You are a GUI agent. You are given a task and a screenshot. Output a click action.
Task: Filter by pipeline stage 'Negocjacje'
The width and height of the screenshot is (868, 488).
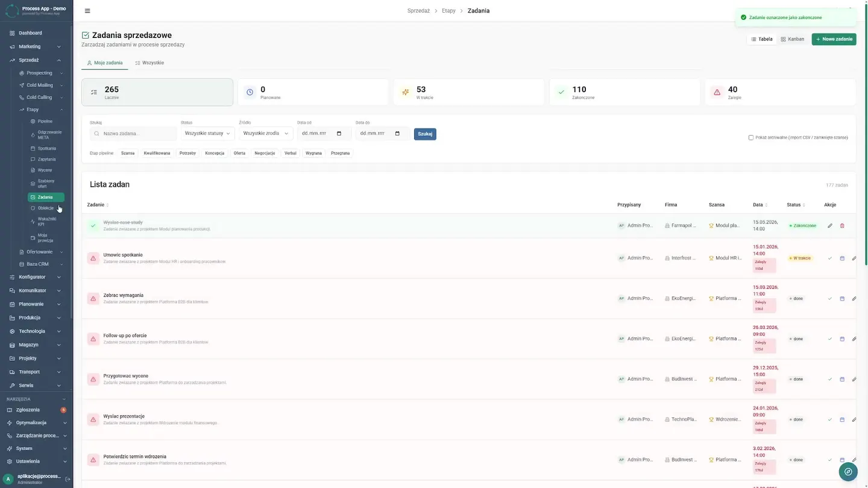coord(265,153)
